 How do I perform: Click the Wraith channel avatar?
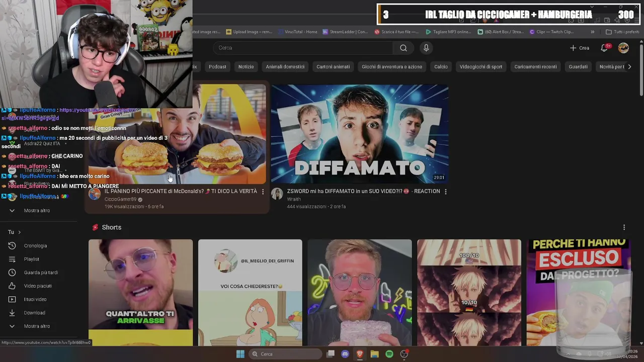click(277, 194)
